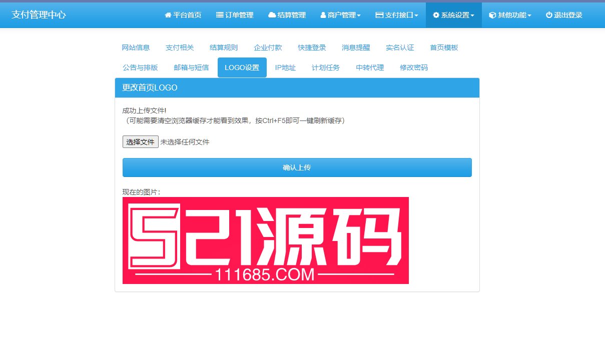The image size is (605, 364).
Task: Switch to the 修改密码 tab
Action: pos(414,67)
